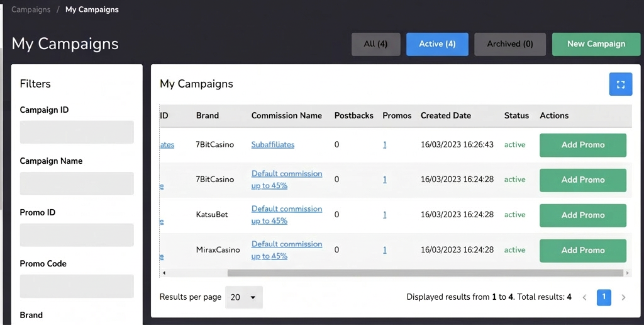Click the Commission Name column header
Viewport: 644px width, 325px height.
(287, 116)
